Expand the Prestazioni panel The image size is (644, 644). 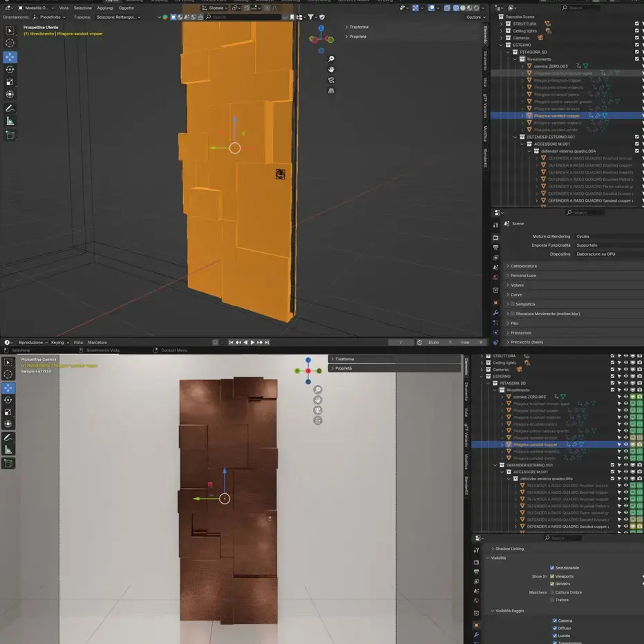[x=574, y=332]
